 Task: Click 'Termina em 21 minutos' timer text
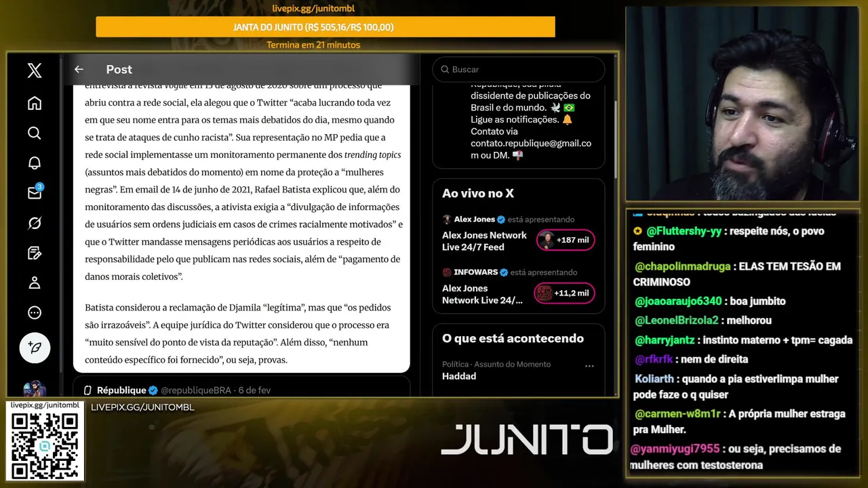point(313,45)
